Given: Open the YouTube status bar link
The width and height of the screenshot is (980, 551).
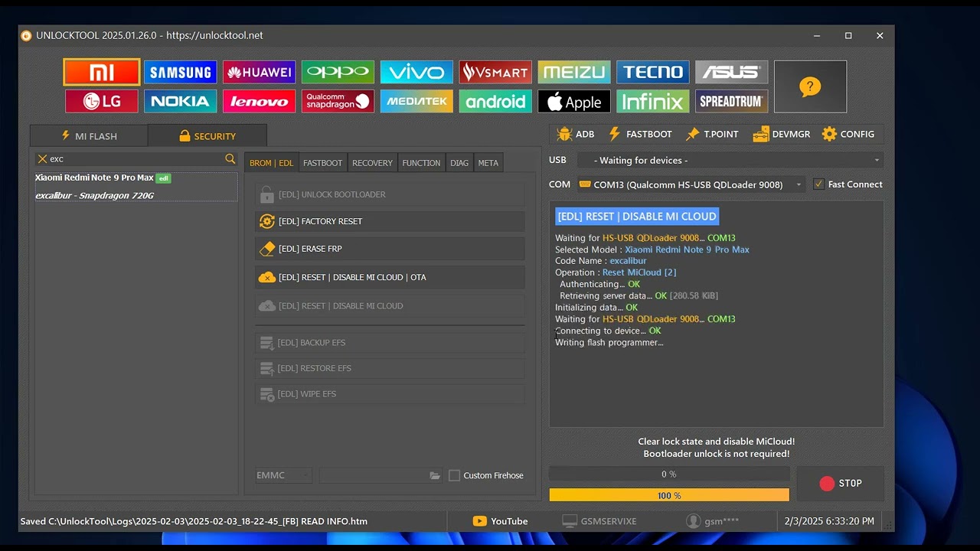Looking at the screenshot, I should point(500,521).
